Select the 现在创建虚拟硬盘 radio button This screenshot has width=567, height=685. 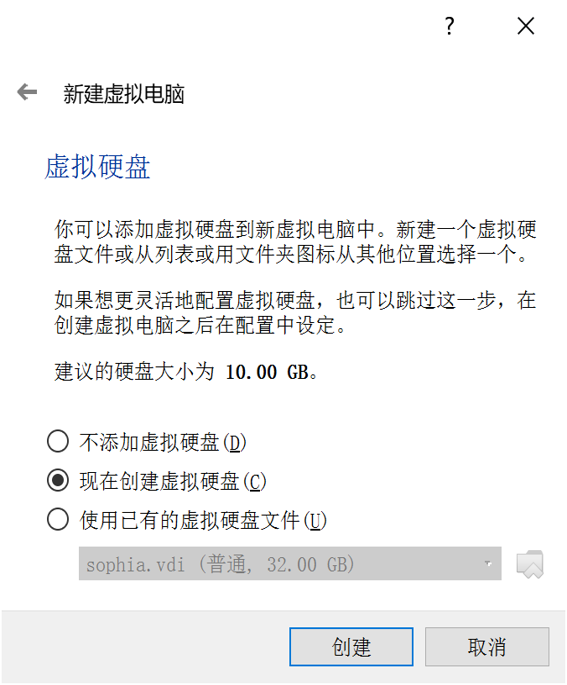58,480
